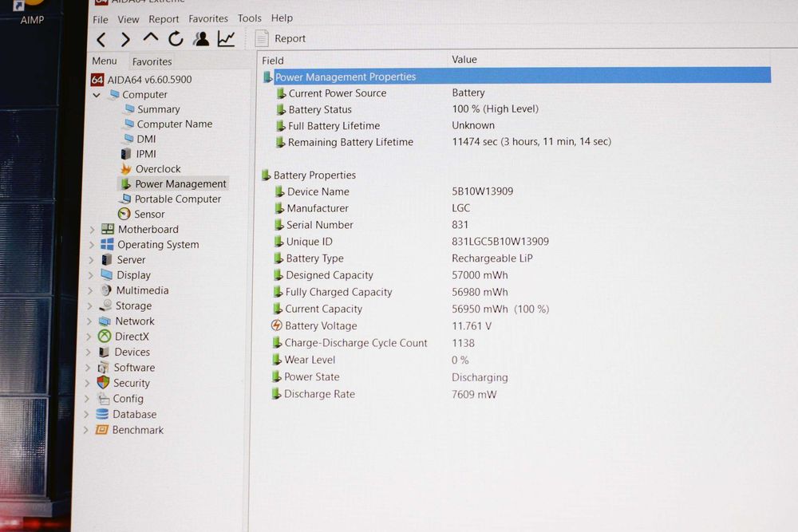
Task: Expand the DirectX node
Action: [89, 337]
